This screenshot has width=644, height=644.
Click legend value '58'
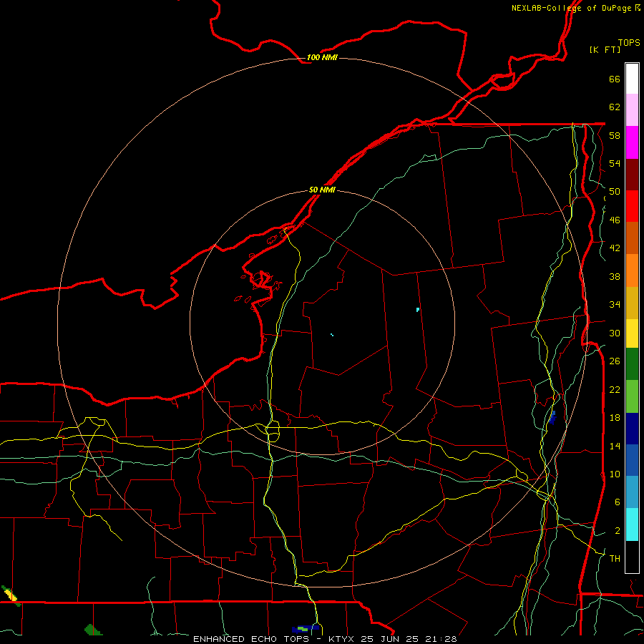[x=615, y=135]
